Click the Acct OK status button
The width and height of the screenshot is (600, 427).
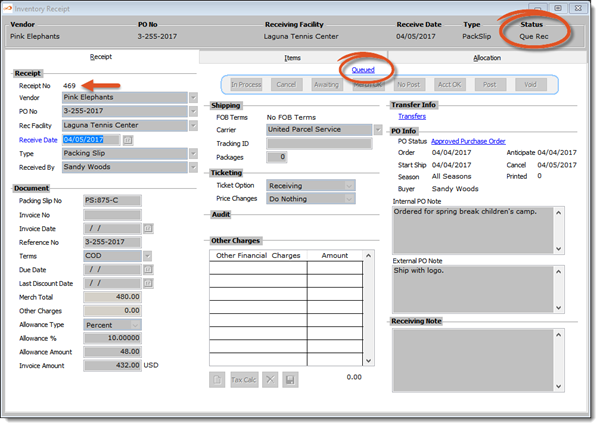tap(450, 85)
